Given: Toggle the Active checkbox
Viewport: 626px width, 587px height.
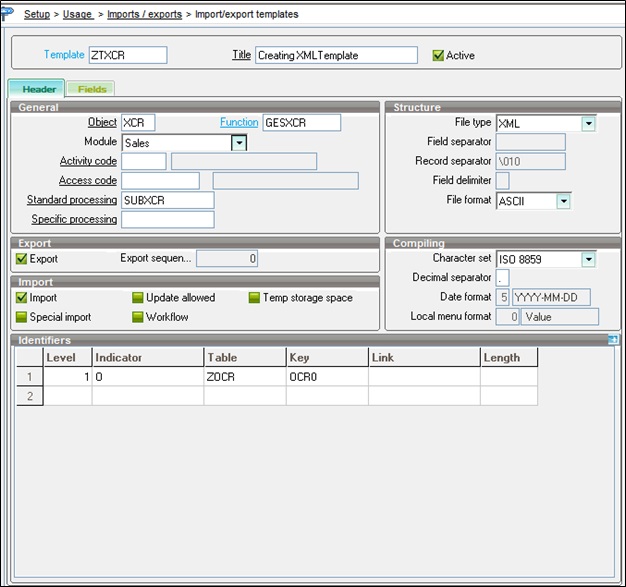Looking at the screenshot, I should (x=438, y=55).
